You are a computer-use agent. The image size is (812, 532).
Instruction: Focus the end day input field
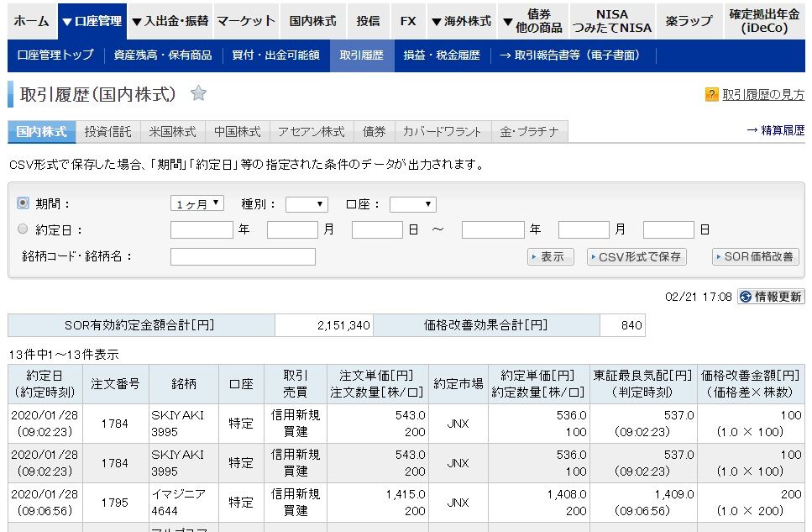[x=668, y=229]
